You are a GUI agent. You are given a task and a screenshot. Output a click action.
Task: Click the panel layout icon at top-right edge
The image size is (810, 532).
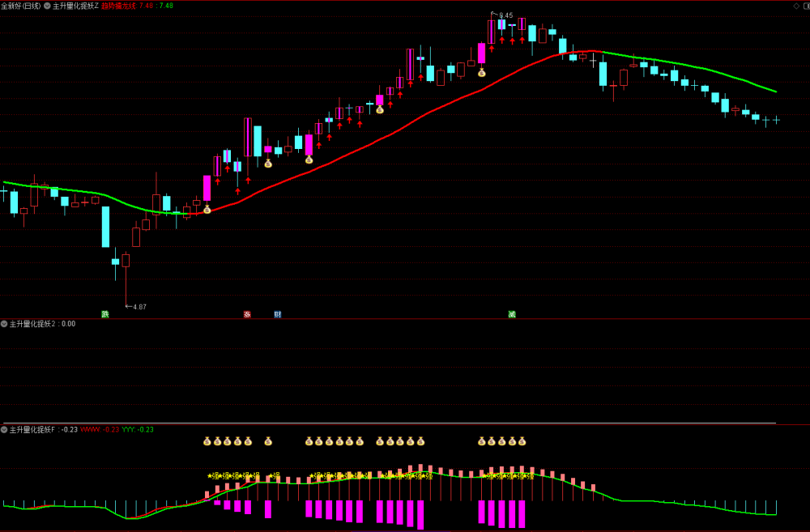[x=807, y=6]
